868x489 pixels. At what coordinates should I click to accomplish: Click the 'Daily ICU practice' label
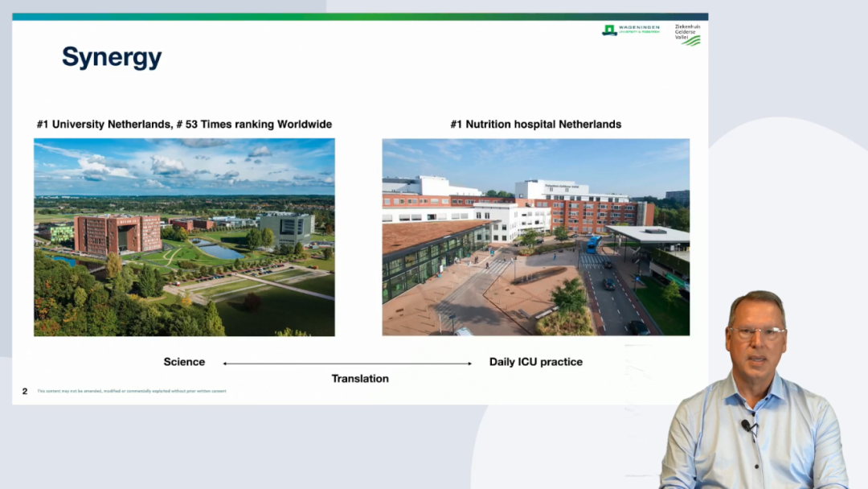click(536, 362)
